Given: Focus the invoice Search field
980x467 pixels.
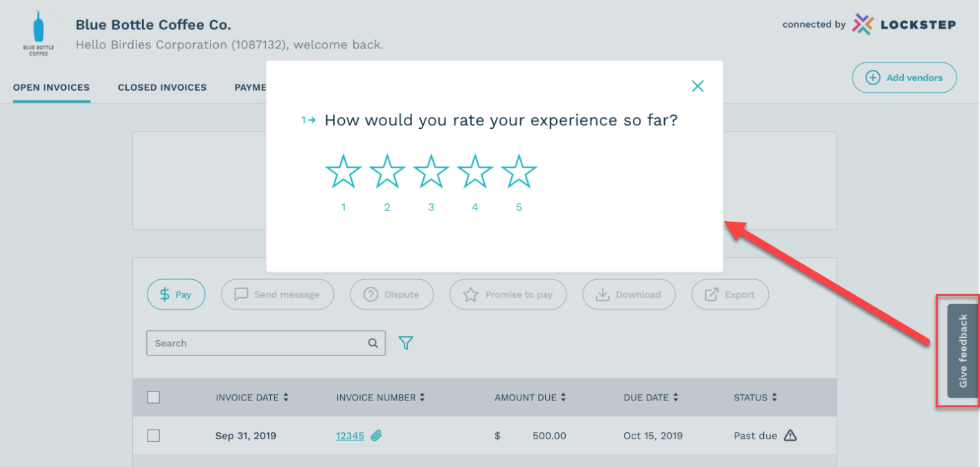Looking at the screenshot, I should [x=256, y=343].
